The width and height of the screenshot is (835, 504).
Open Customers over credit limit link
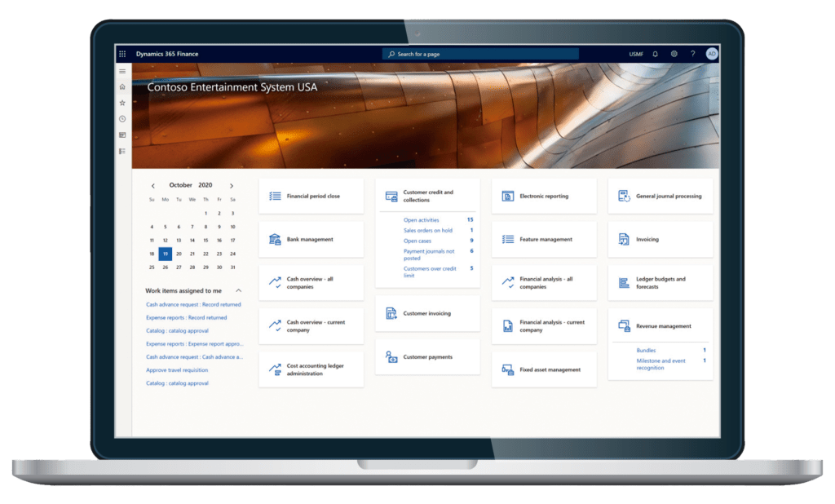430,272
